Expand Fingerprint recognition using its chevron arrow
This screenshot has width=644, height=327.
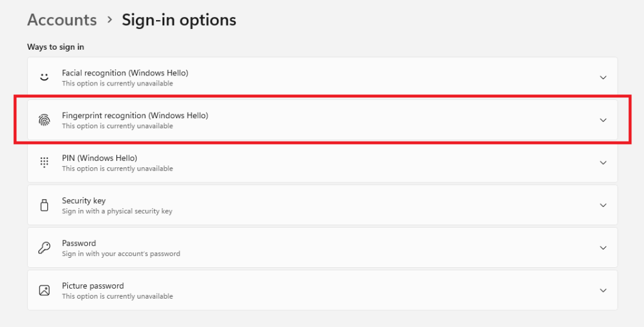click(603, 120)
